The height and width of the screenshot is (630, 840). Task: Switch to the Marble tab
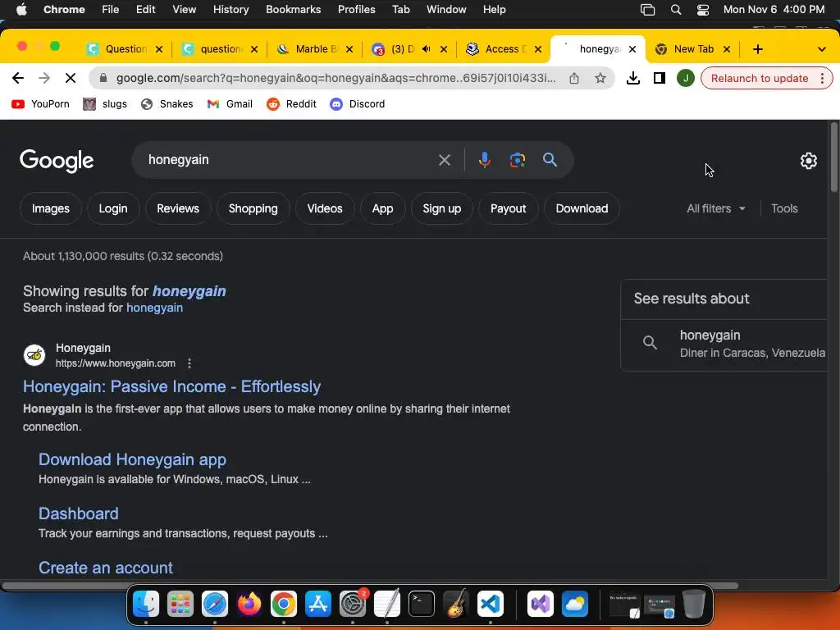point(315,49)
